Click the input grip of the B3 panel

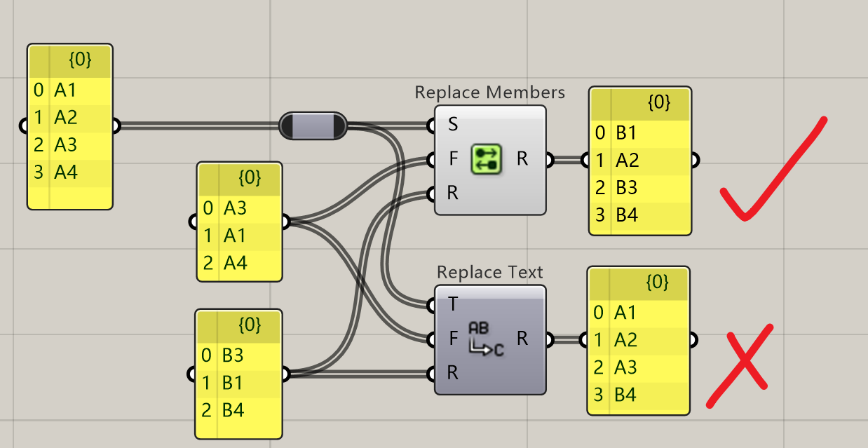tap(192, 374)
